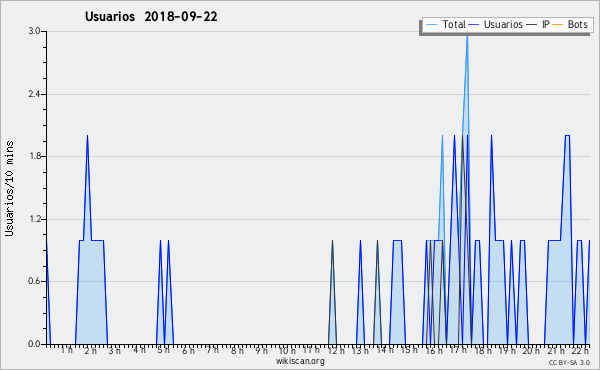The width and height of the screenshot is (600, 370).
Task: Click the '10 h' x-axis label
Action: coord(287,350)
